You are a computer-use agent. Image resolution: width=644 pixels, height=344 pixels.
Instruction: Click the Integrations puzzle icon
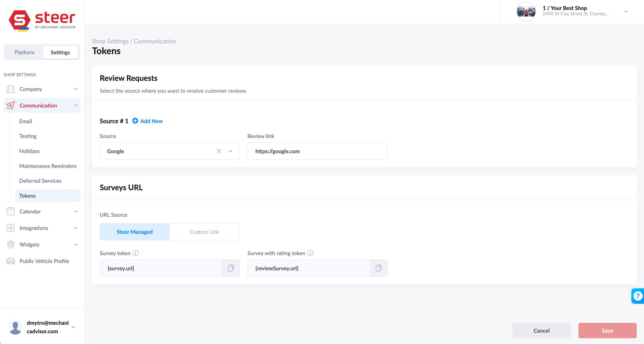(10, 228)
